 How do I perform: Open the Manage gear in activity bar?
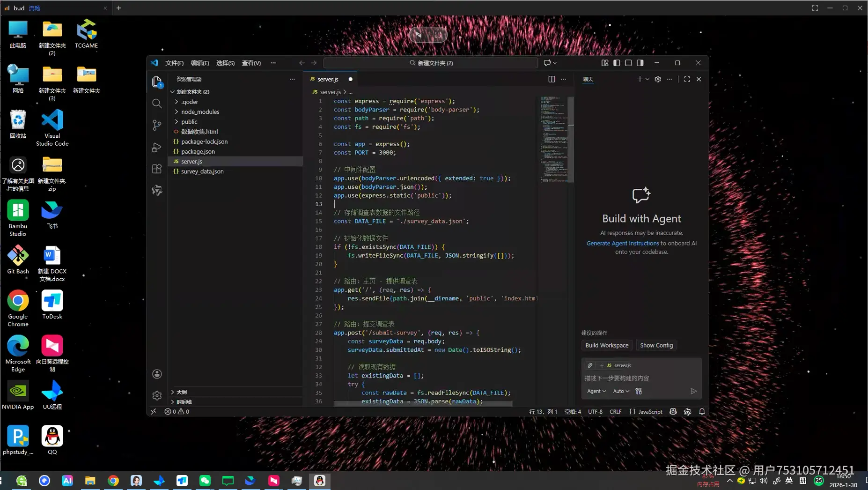pyautogui.click(x=157, y=396)
